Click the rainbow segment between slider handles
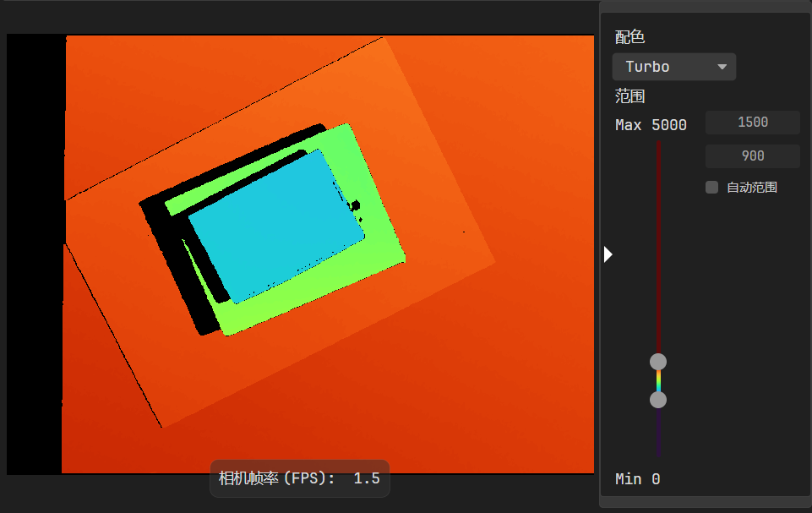Screen dimensions: 812x513 coord(658,381)
